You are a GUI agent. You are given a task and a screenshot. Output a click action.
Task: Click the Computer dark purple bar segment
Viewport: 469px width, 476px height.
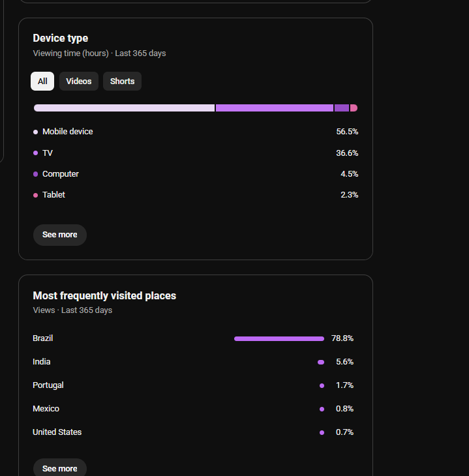342,108
